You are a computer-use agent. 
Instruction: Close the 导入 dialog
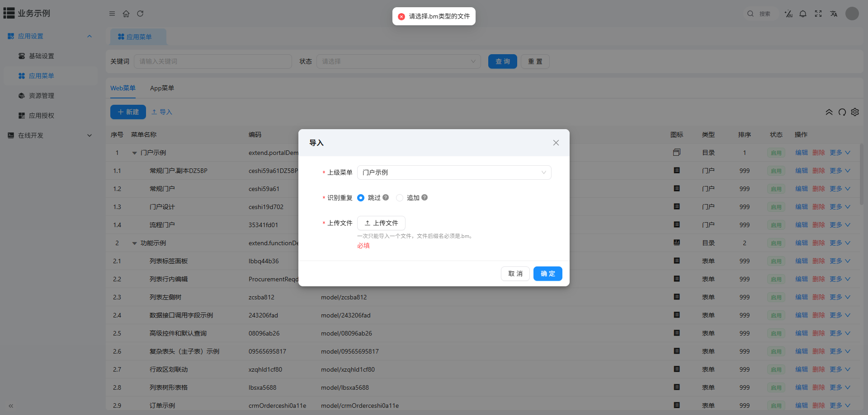(556, 143)
